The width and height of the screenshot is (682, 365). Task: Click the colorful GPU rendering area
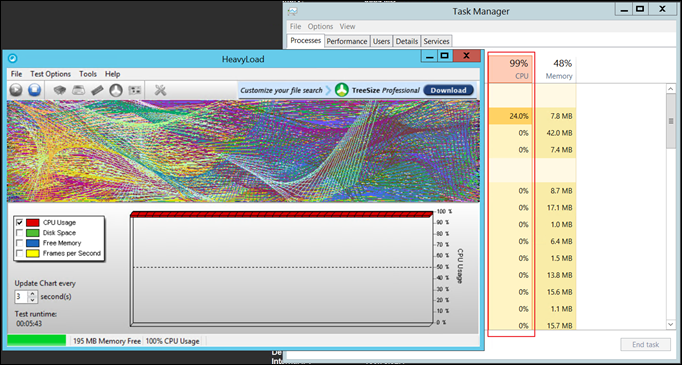[244, 151]
